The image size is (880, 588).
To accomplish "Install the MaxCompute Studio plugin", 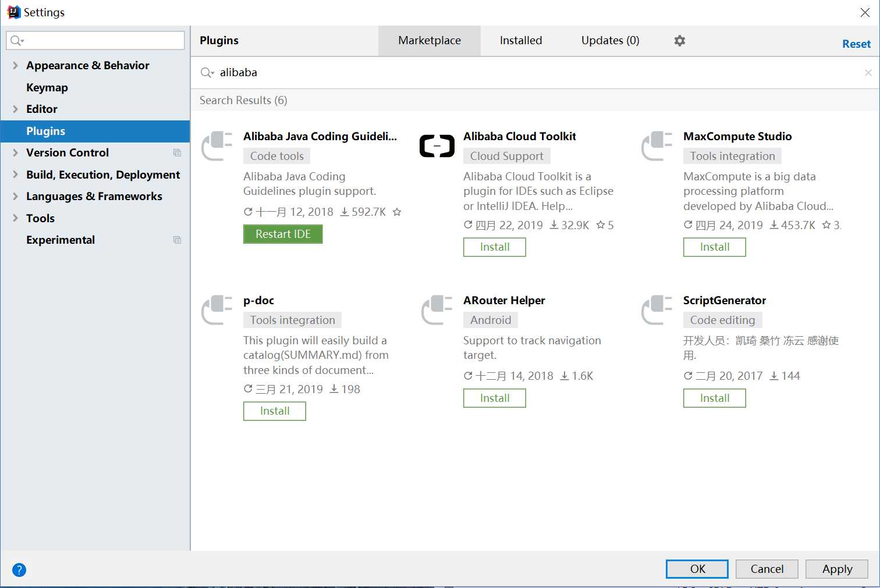I will pos(715,247).
